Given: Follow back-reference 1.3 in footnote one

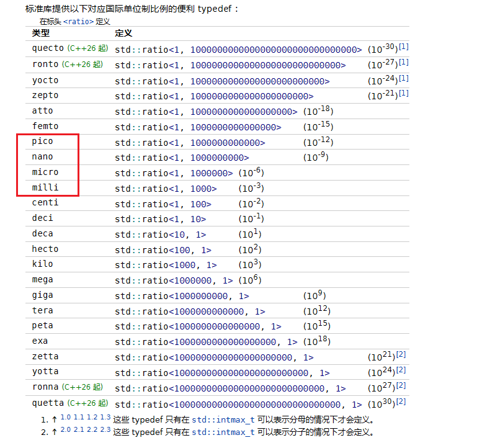Looking at the screenshot, I should pos(105,417).
